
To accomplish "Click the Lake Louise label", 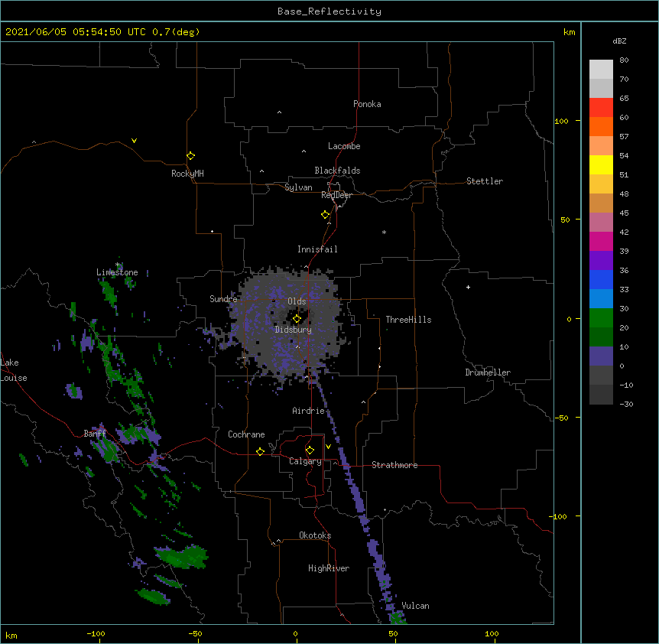I will coord(14,370).
